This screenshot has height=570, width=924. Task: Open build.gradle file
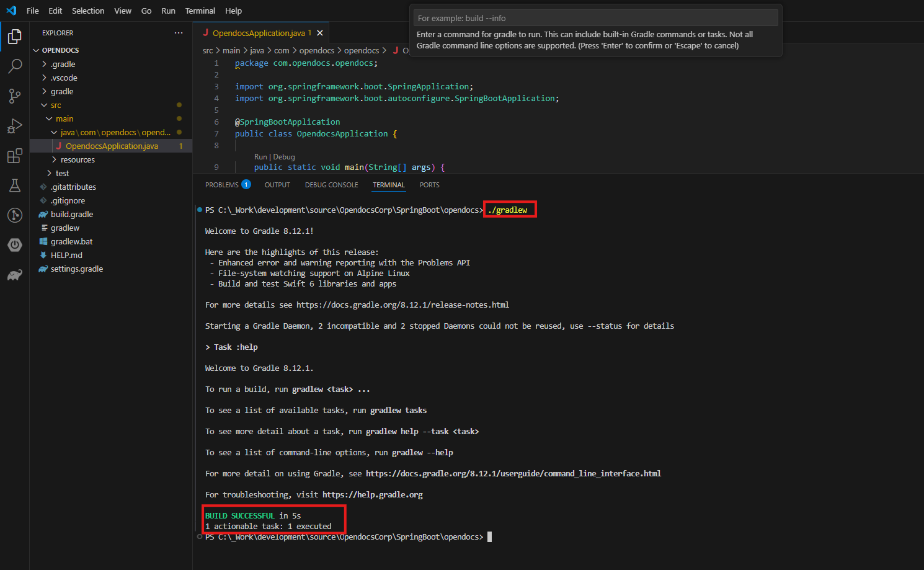(x=111, y=214)
